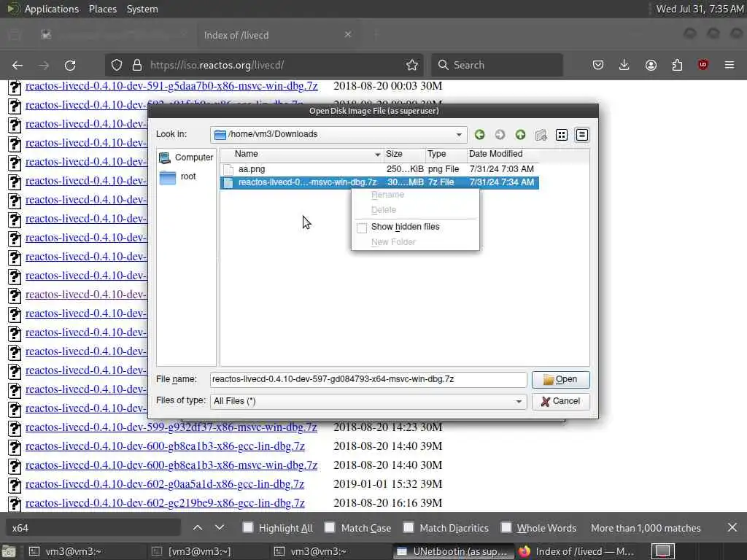This screenshot has height=560, width=747.
Task: Open link reactos-livecd-0.4.10-dev-591-g5daa7b0-x86-msvc-win-dbg.7z
Action: (171, 86)
